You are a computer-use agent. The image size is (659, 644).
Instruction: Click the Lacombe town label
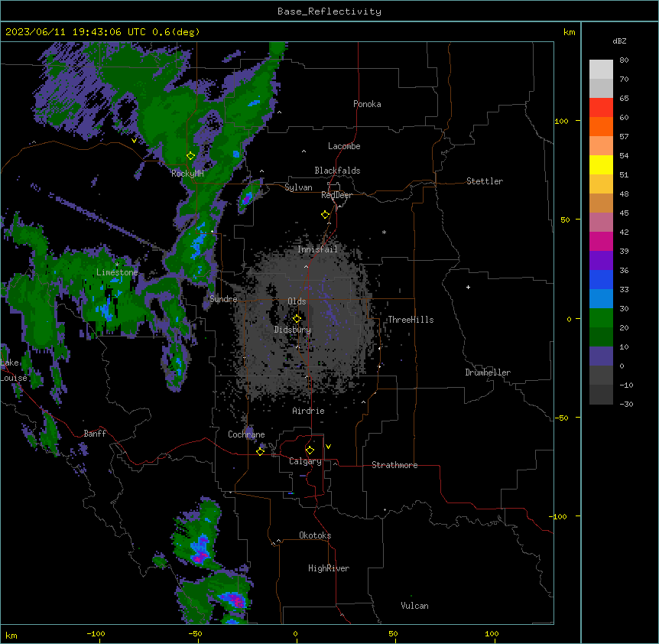pos(344,146)
